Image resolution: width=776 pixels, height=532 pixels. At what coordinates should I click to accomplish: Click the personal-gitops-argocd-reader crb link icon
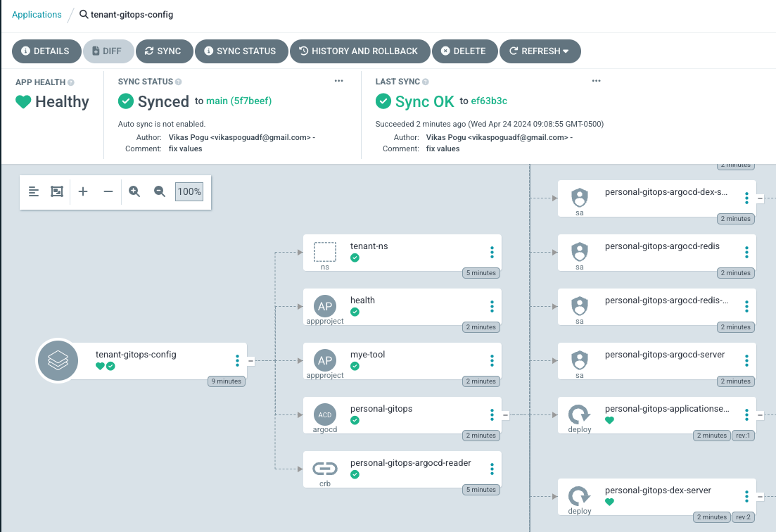point(325,468)
